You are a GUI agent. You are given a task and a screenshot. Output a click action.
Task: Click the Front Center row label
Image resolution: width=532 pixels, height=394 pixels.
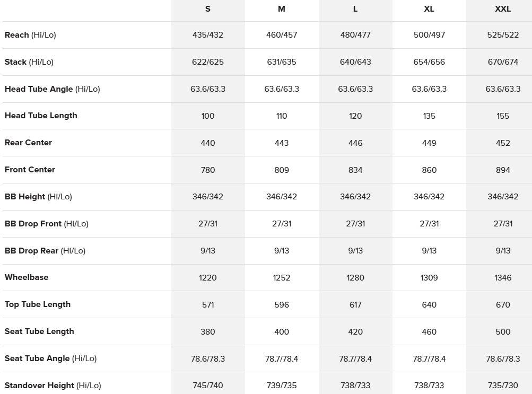30,170
